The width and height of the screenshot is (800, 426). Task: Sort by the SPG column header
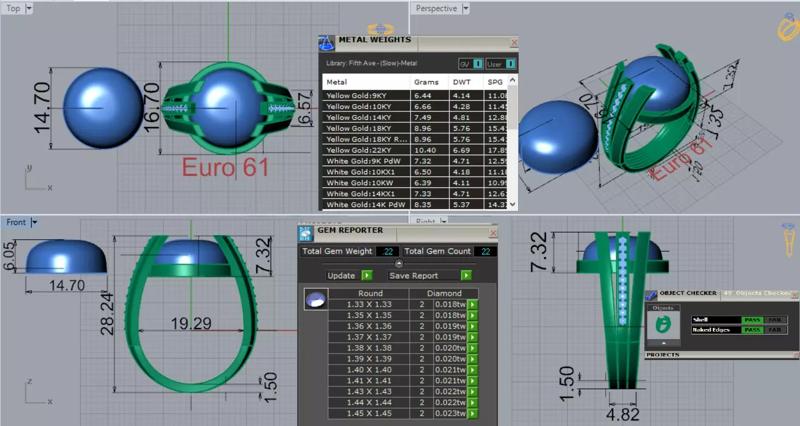point(495,82)
